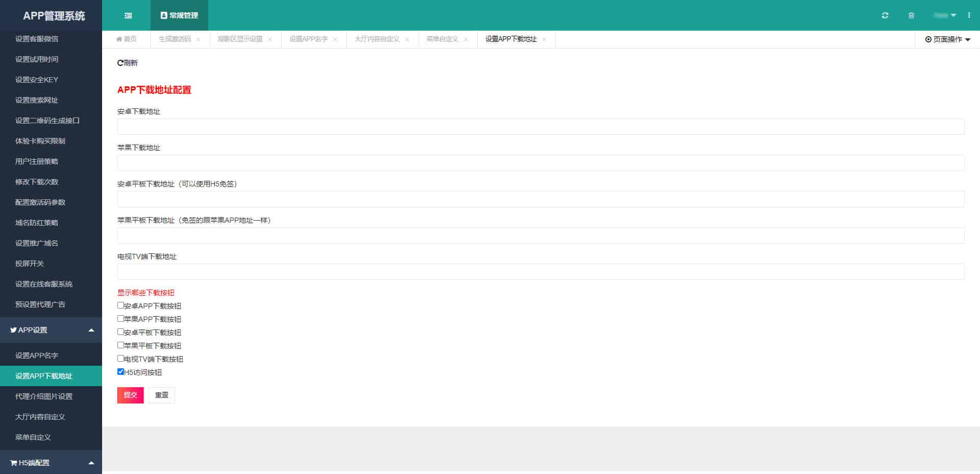Switch to the 生成激活码 tab
Viewport: 980px width, 474px height.
pos(175,39)
